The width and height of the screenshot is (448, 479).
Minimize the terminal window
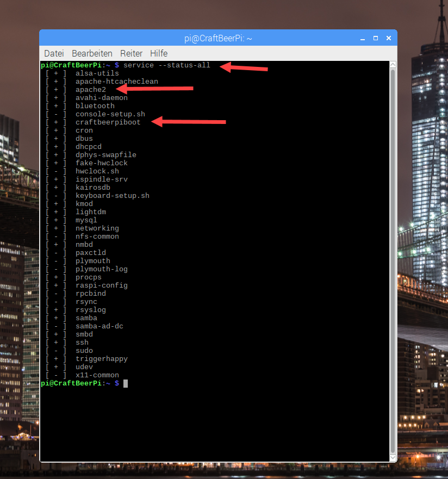tap(363, 39)
